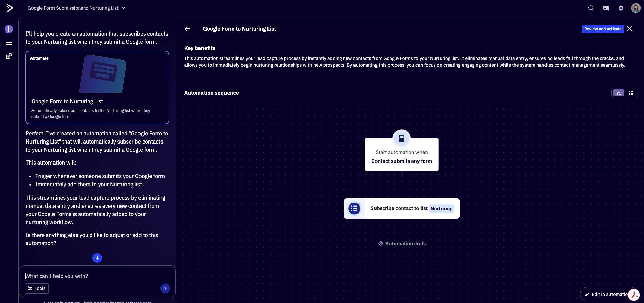Click the Nurturing list tag
The height and width of the screenshot is (303, 644).
442,209
